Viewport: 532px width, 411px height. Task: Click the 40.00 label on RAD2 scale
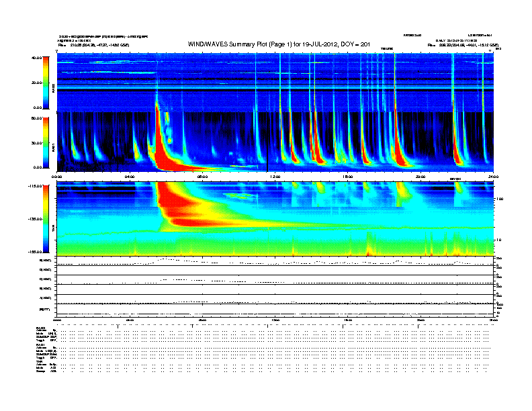36,58
